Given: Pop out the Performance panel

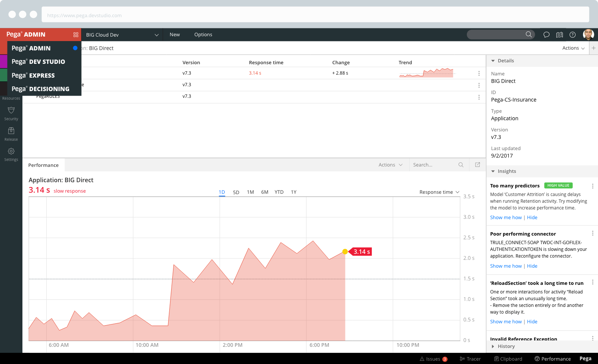Looking at the screenshot, I should [478, 165].
